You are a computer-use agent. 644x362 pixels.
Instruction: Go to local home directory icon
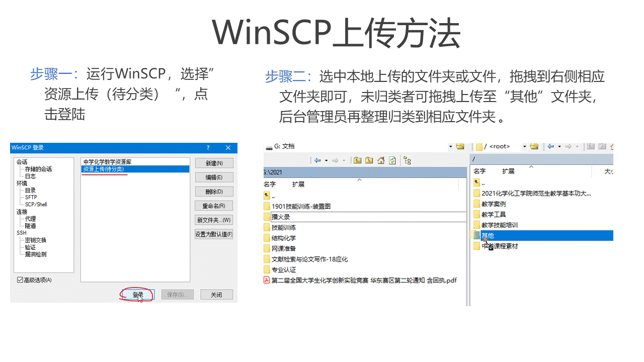tap(381, 160)
